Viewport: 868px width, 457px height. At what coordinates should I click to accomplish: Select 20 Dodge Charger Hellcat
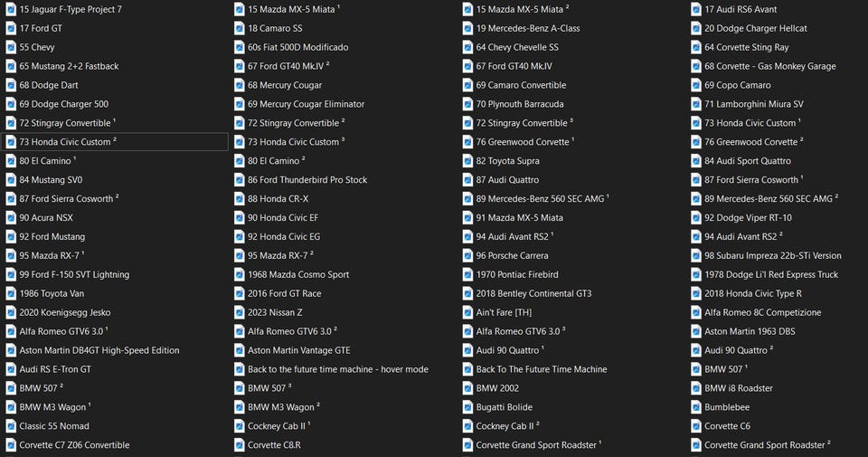tap(756, 28)
